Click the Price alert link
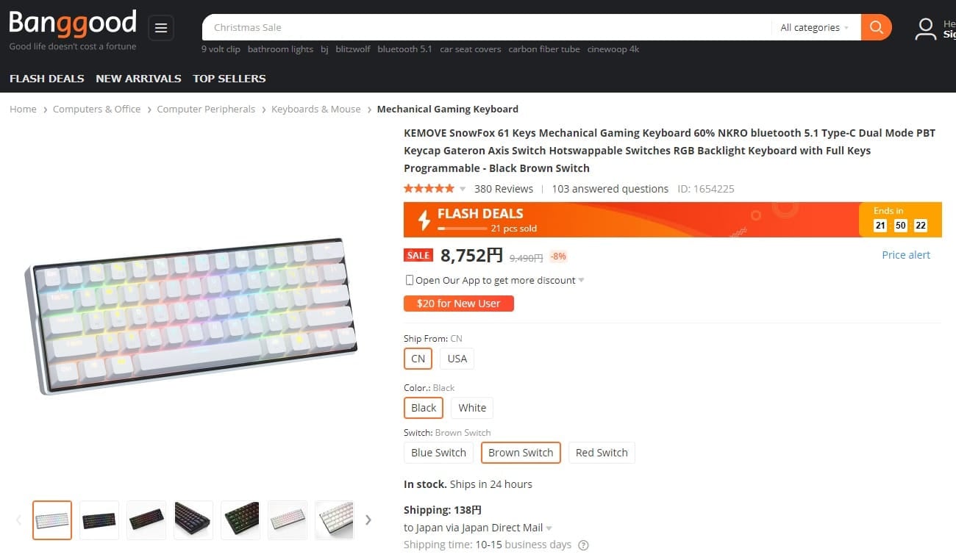 pyautogui.click(x=906, y=255)
